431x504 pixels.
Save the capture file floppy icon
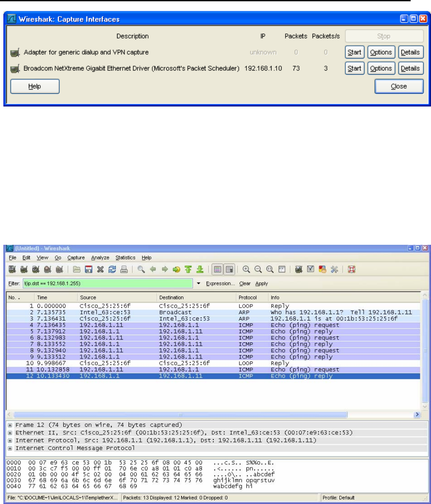click(88, 269)
